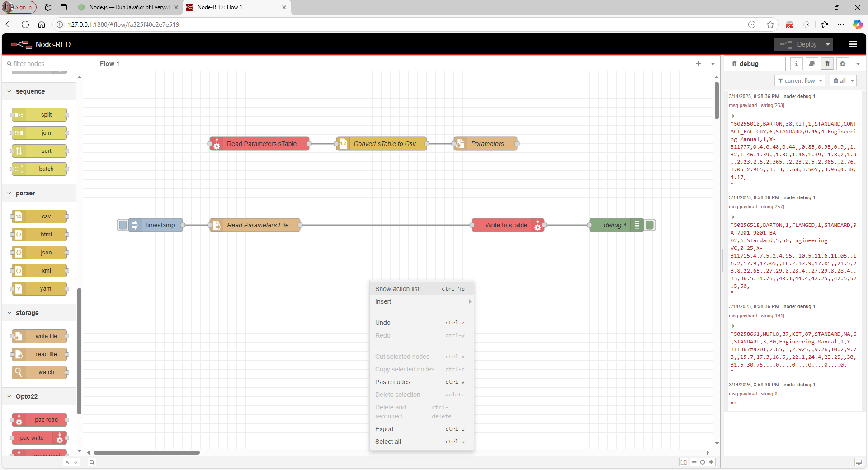Choose Select all in context menu
Screen dimensions: 868x470
pyautogui.click(x=421, y=442)
